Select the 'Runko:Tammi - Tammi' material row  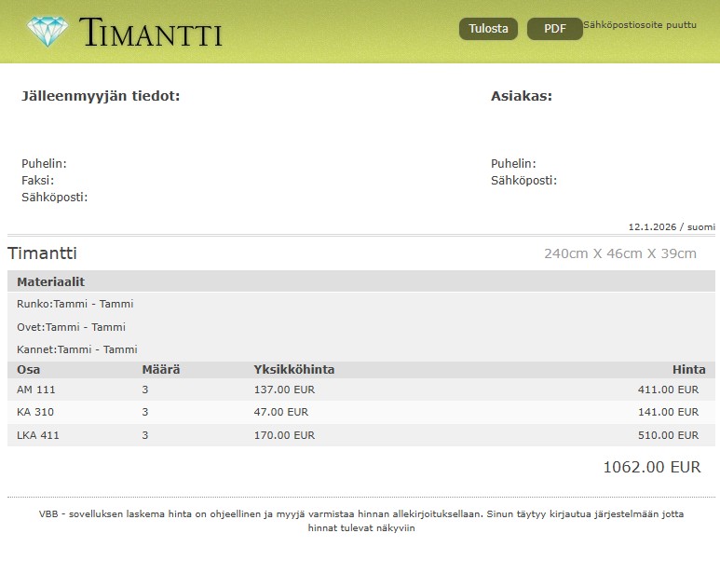pos(75,304)
